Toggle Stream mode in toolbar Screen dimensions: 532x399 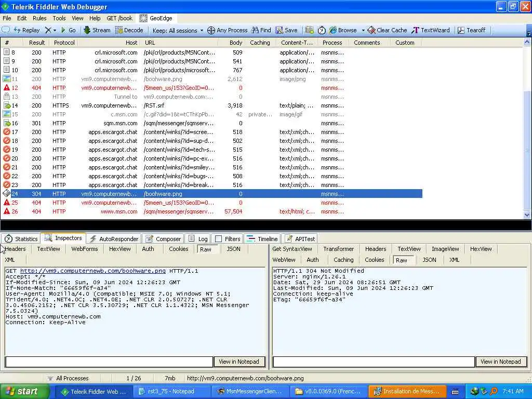pos(97,30)
